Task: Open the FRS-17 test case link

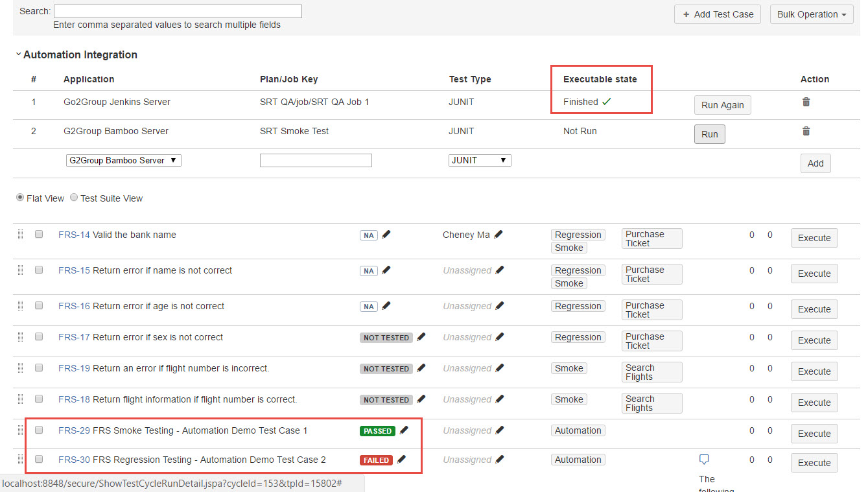Action: [74, 337]
